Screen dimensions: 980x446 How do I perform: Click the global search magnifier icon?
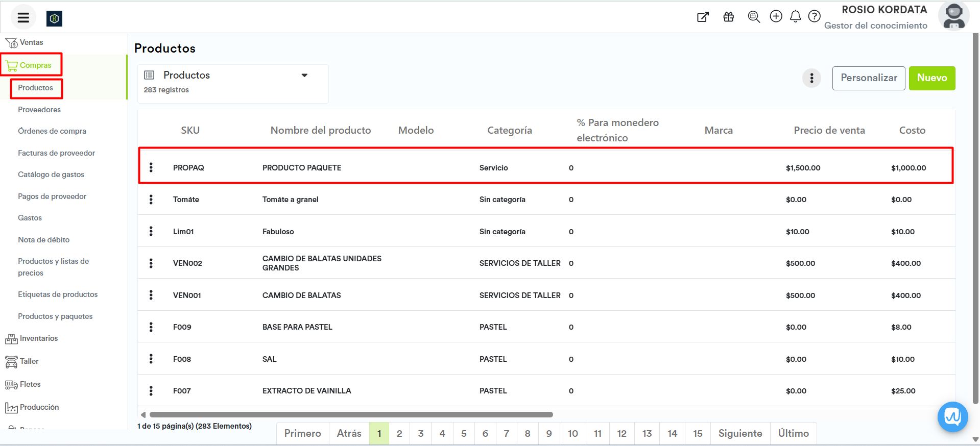(753, 17)
